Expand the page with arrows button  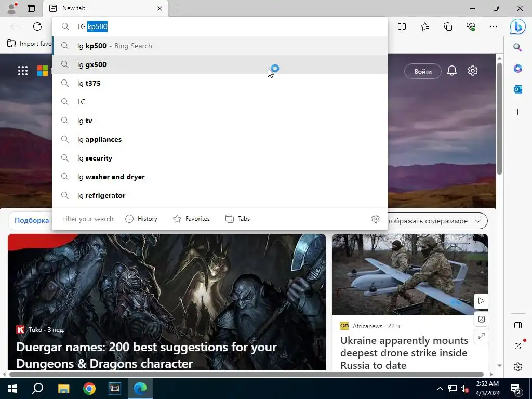(481, 337)
